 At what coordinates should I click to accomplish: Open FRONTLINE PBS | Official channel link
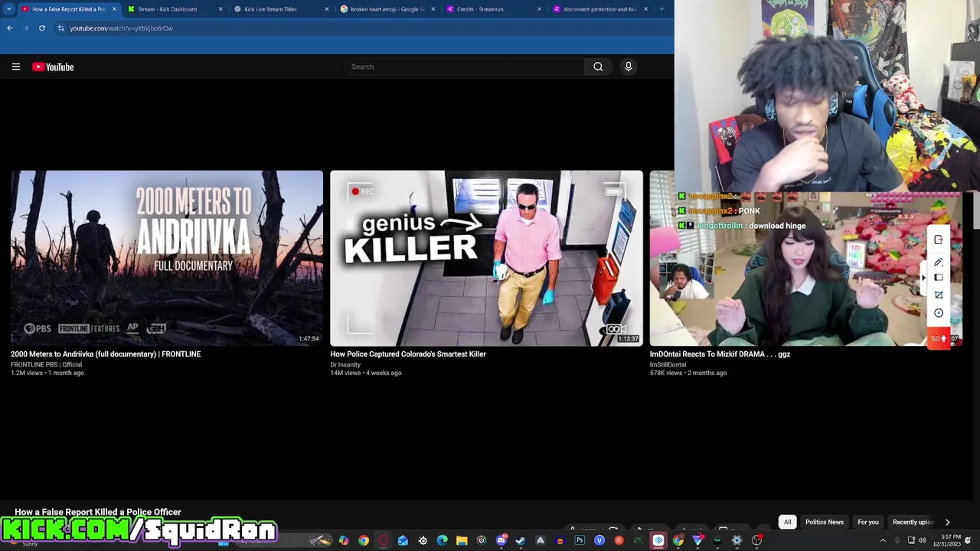[46, 365]
